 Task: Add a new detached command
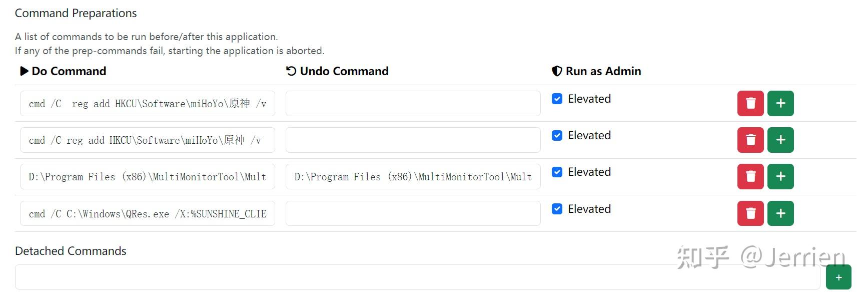click(x=838, y=277)
